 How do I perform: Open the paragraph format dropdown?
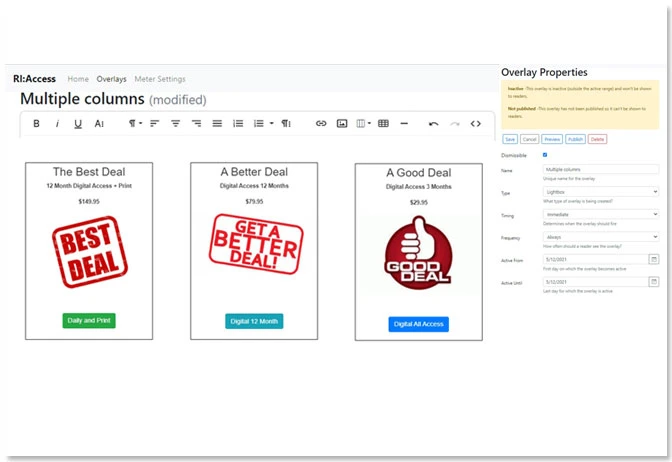[x=135, y=123]
